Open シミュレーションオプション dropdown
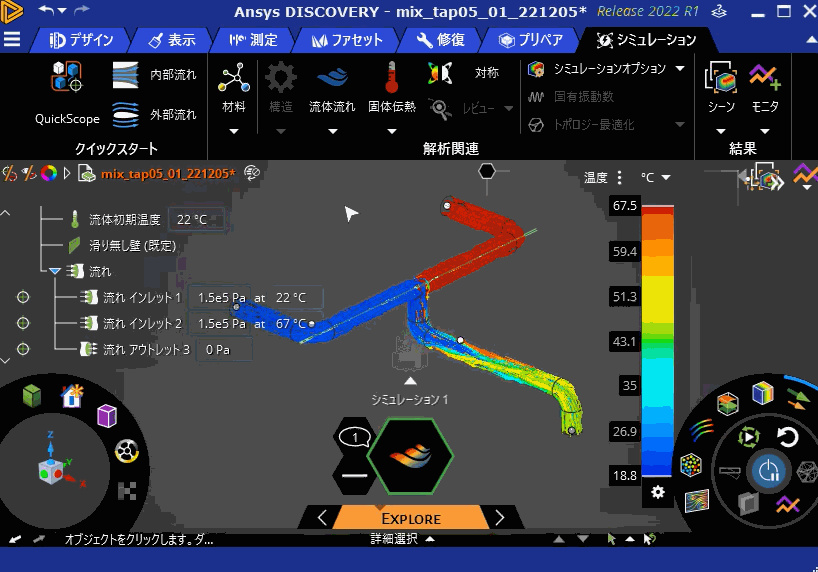The image size is (818, 572). pyautogui.click(x=680, y=68)
